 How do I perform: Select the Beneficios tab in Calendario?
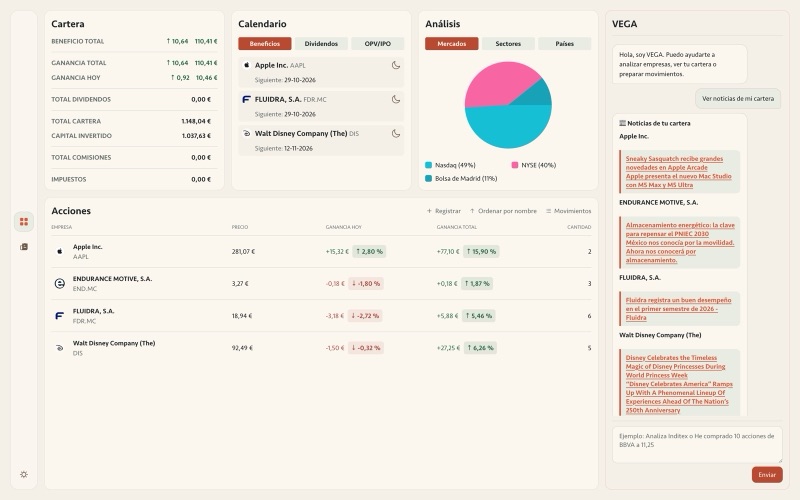[x=264, y=44]
